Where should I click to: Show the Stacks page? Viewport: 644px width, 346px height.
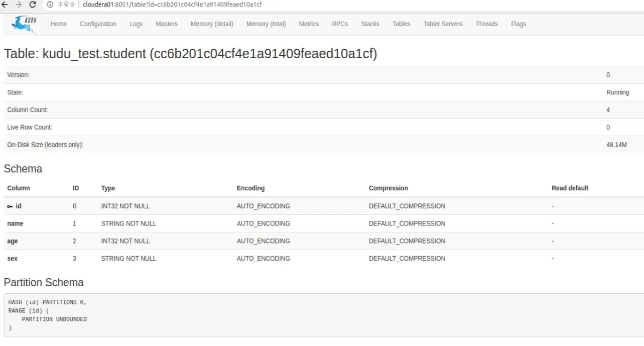pos(370,24)
